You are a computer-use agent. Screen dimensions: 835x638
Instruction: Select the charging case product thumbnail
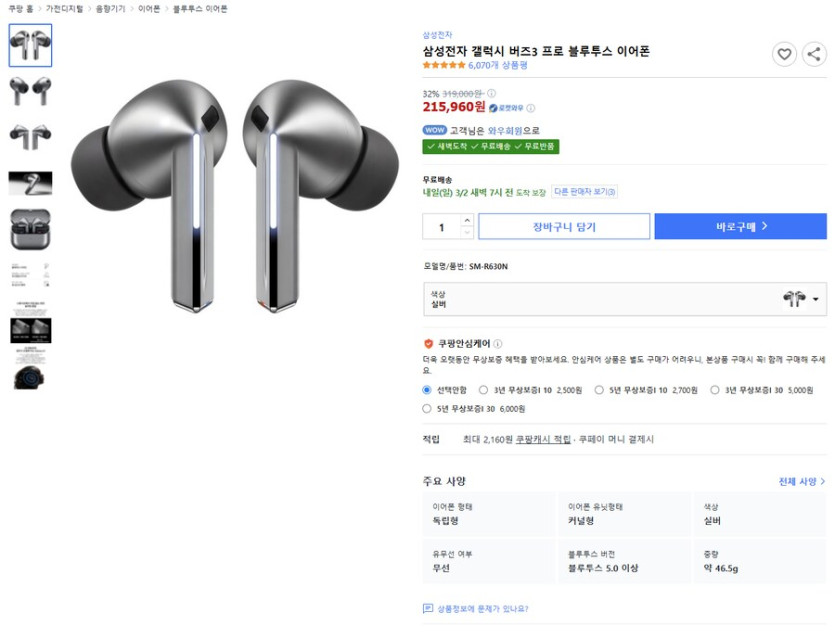coord(30,229)
